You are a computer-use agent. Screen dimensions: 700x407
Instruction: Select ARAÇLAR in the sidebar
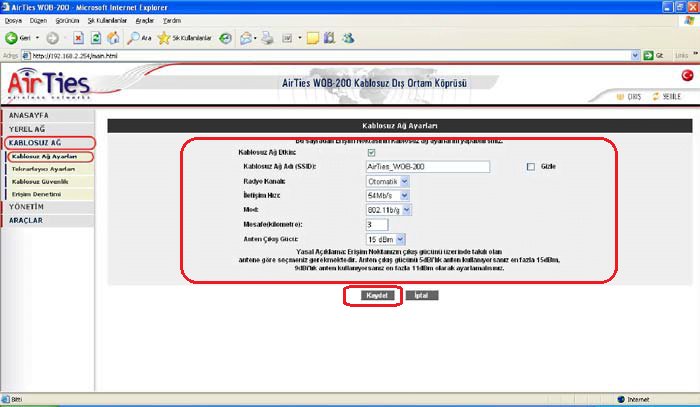(x=48, y=220)
